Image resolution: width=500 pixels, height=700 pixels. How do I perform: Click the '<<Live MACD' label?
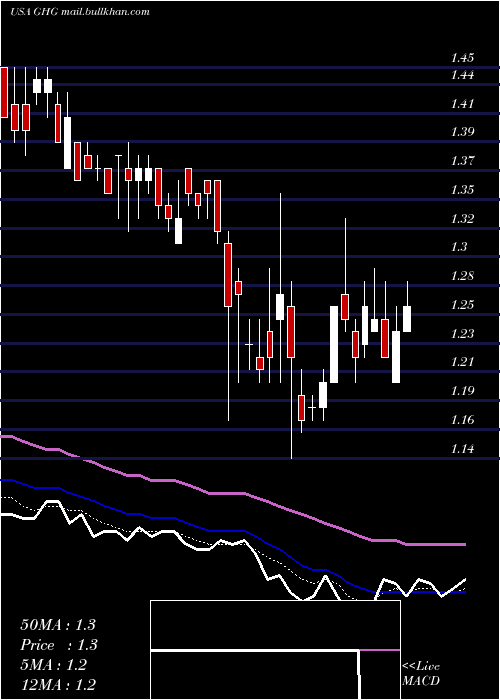[x=421, y=674]
